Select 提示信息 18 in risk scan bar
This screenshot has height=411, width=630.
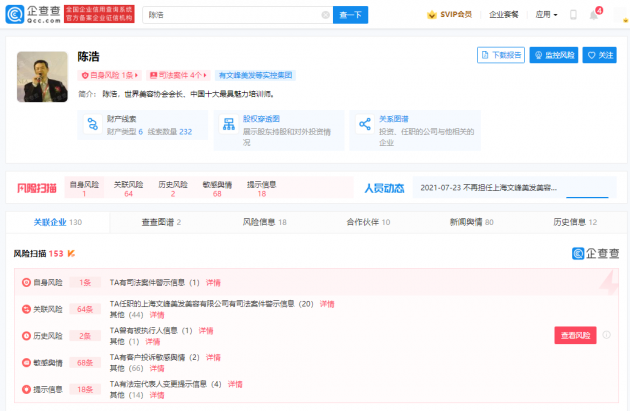click(262, 188)
